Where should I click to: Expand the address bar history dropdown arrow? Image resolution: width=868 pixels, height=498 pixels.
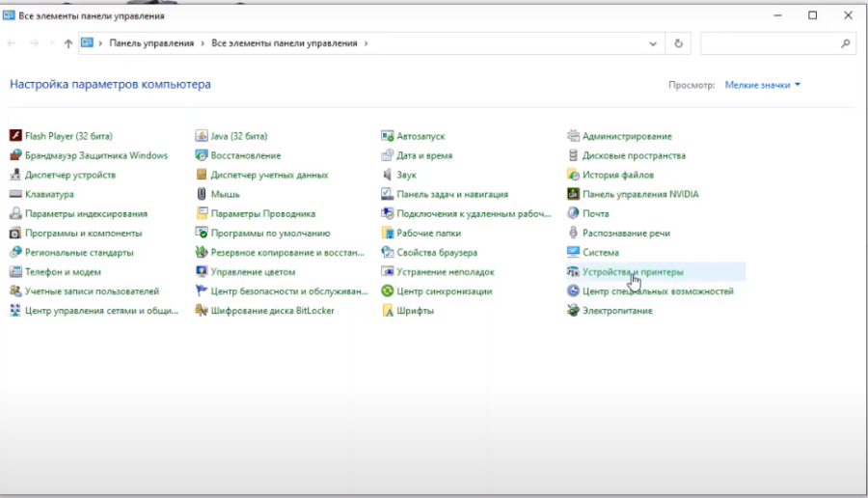pyautogui.click(x=653, y=43)
